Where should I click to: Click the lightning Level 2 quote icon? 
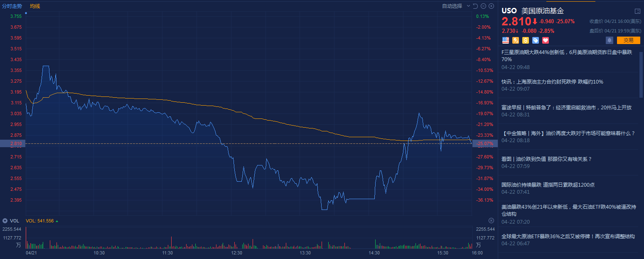click(516, 40)
